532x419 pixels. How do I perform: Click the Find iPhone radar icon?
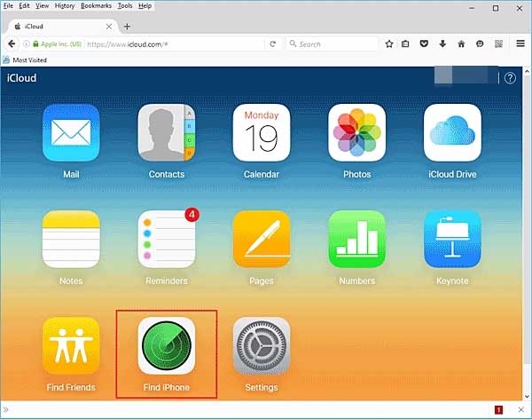tap(166, 345)
